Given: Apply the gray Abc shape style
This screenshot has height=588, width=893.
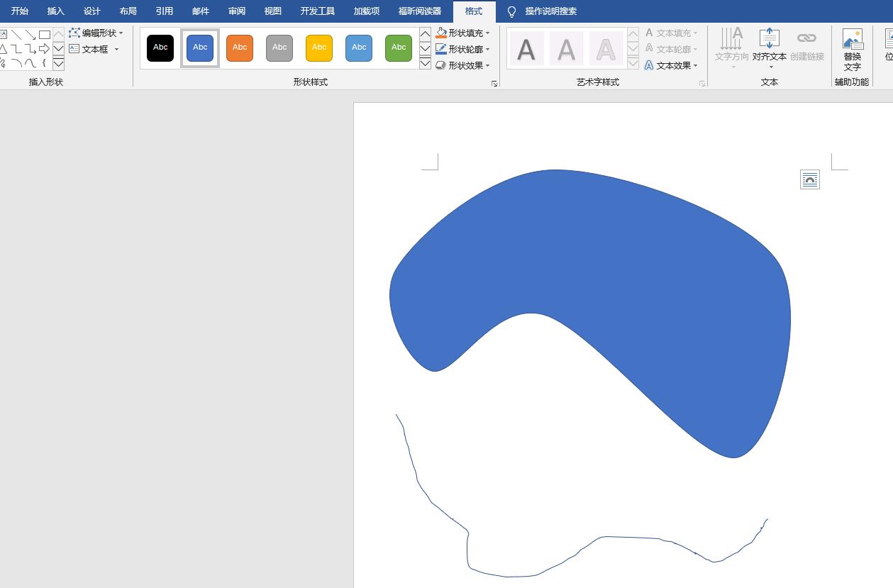Looking at the screenshot, I should pos(279,48).
